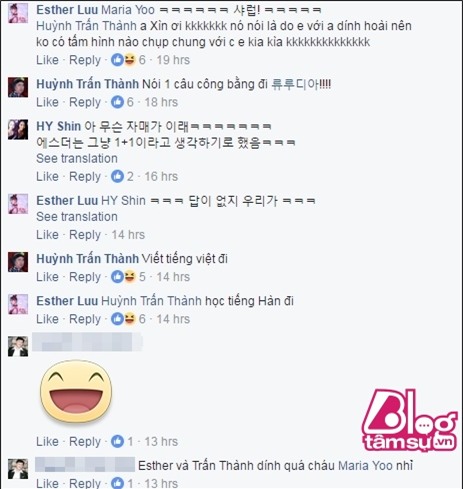Open Huỳnh Trấn Thành's name in the 18 hrs comment

[87, 84]
